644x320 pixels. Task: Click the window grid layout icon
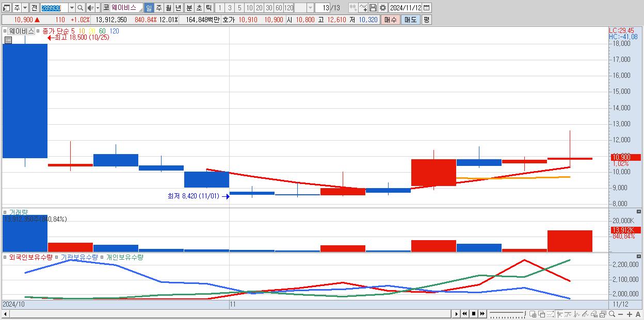(533, 314)
